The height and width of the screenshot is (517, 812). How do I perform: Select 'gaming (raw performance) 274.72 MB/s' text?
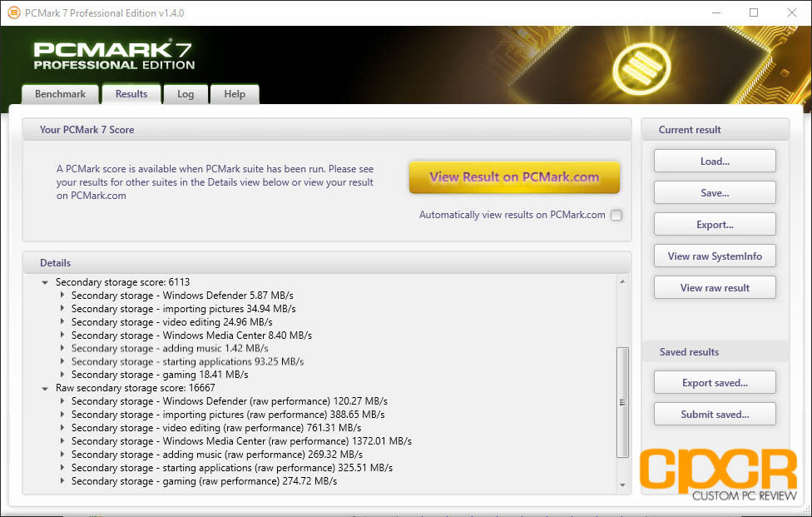click(204, 481)
